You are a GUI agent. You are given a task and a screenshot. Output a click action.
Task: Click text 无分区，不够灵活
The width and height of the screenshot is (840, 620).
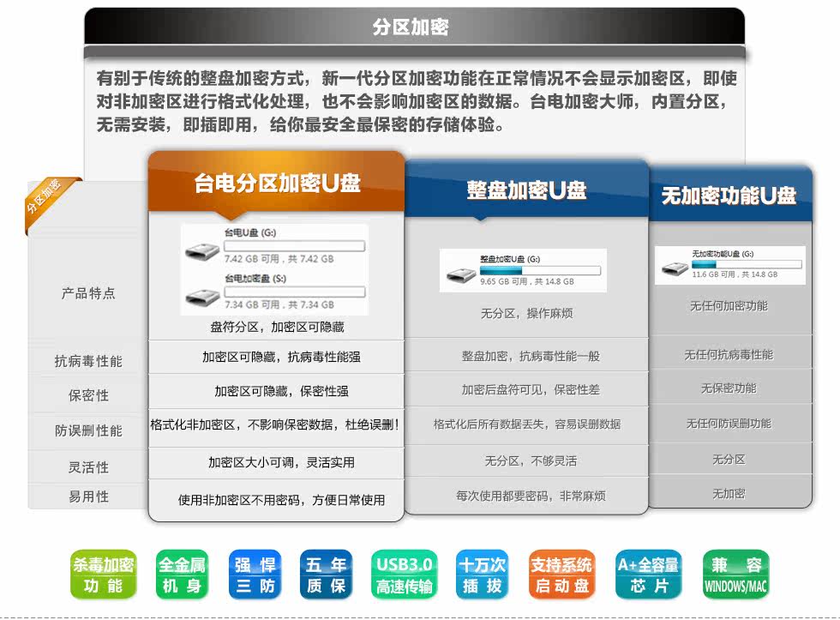click(531, 460)
